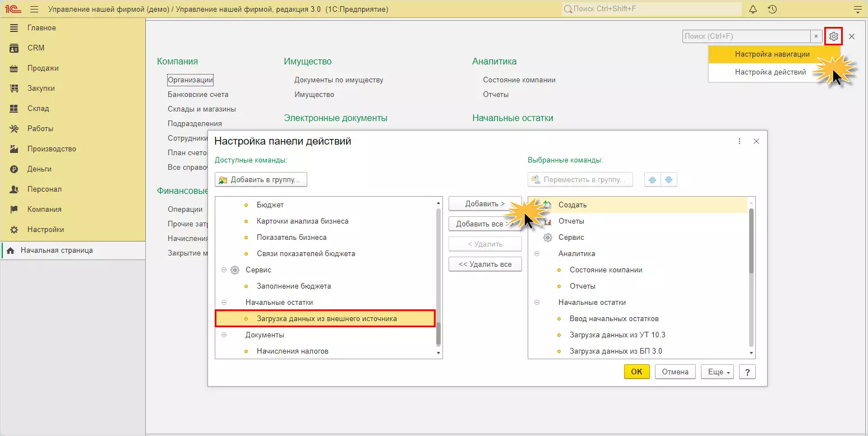
Task: Select Начисления налогов command
Action: (x=293, y=351)
